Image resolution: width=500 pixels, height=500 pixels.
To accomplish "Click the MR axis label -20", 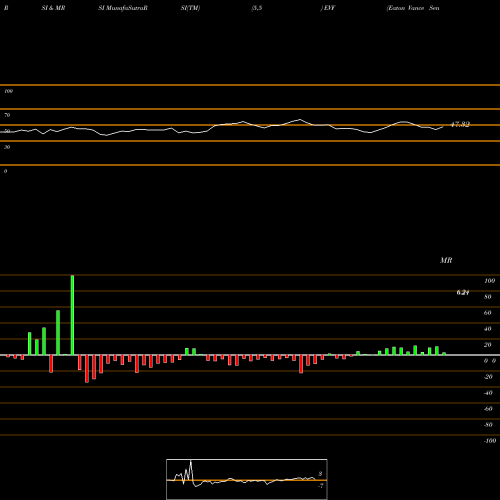I will pyautogui.click(x=488, y=377).
